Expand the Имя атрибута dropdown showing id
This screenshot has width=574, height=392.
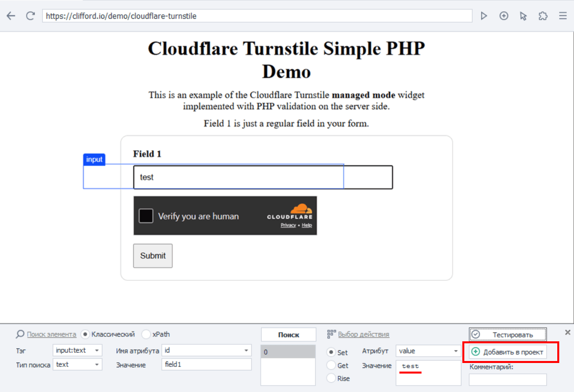[x=207, y=350]
